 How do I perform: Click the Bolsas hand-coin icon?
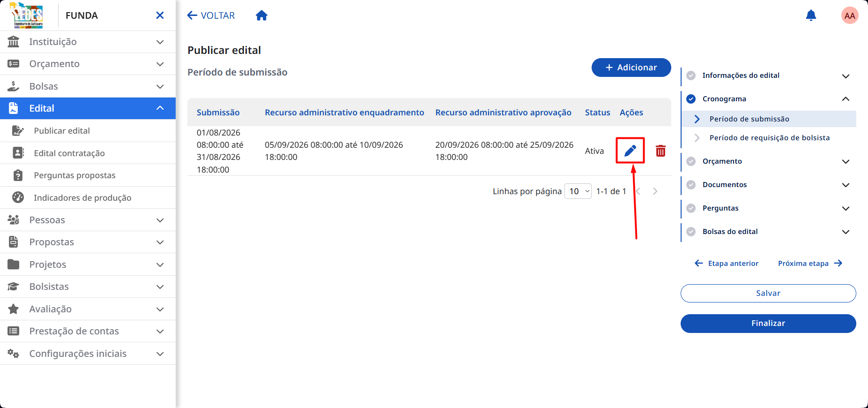14,86
